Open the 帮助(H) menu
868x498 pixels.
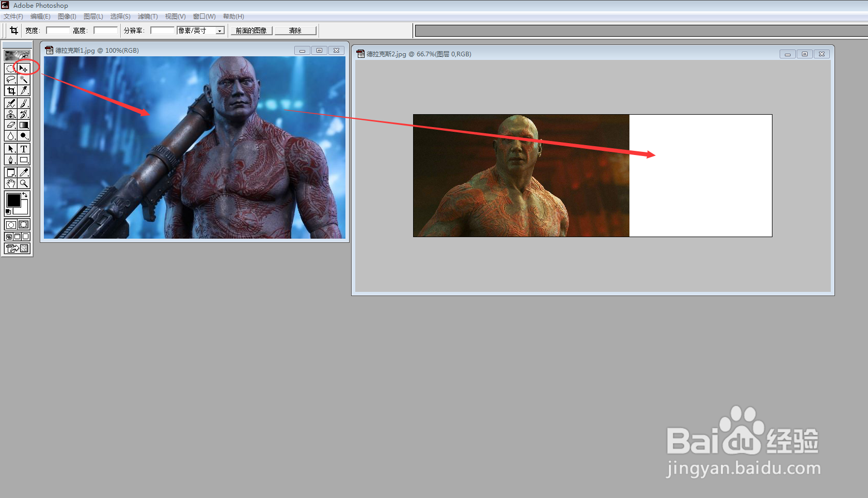pos(233,17)
